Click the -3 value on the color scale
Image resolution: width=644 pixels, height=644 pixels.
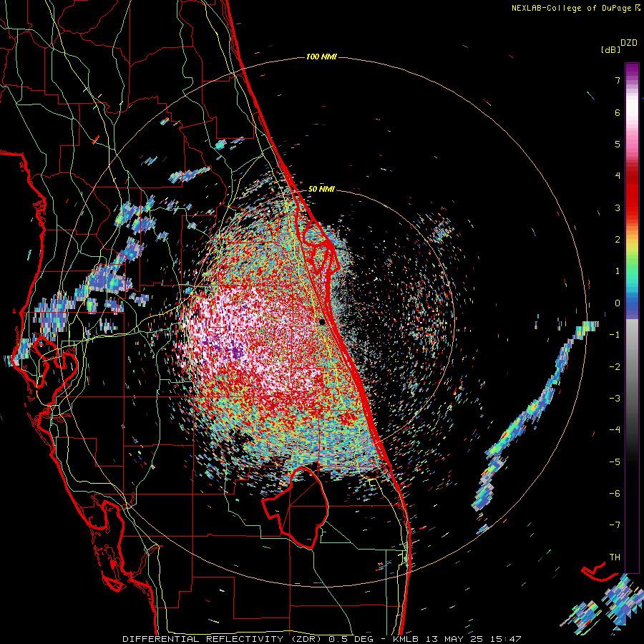[x=615, y=399]
